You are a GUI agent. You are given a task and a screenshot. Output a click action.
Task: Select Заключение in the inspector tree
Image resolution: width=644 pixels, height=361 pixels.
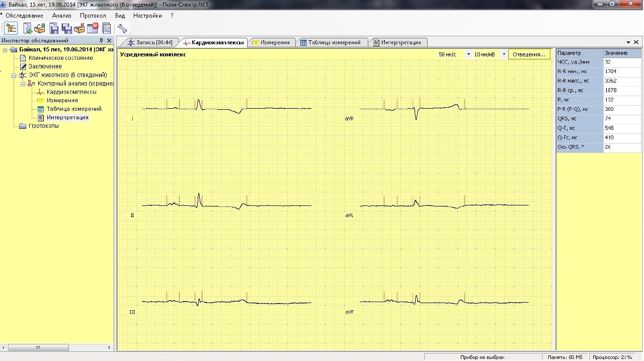45,66
